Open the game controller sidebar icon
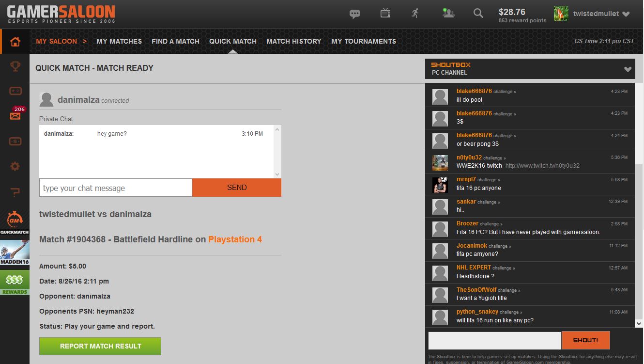The height and width of the screenshot is (364, 644). point(15,91)
